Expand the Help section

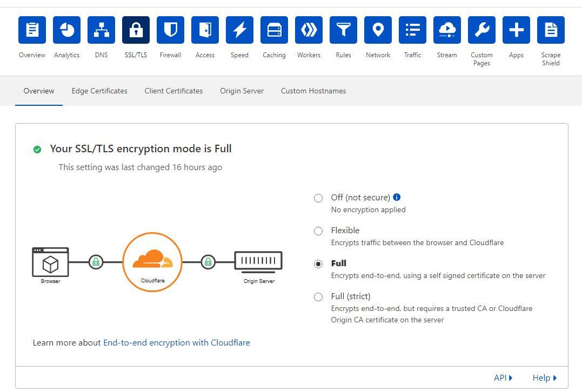coord(545,378)
